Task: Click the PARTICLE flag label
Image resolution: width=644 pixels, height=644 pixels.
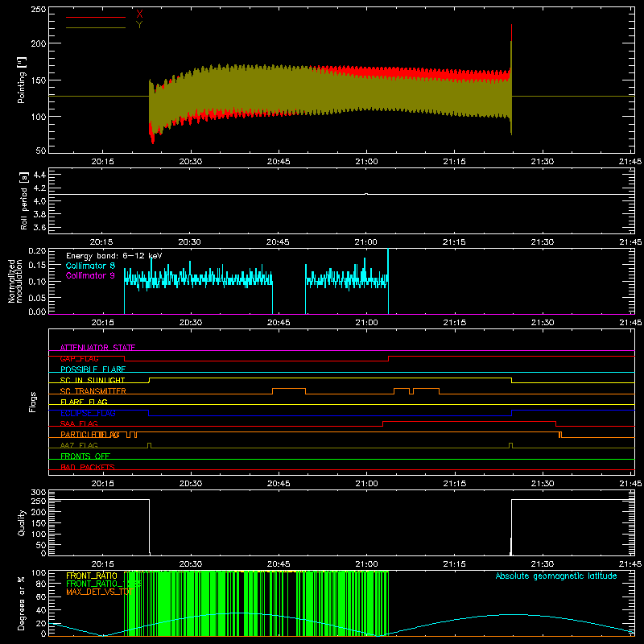Action: click(90, 435)
